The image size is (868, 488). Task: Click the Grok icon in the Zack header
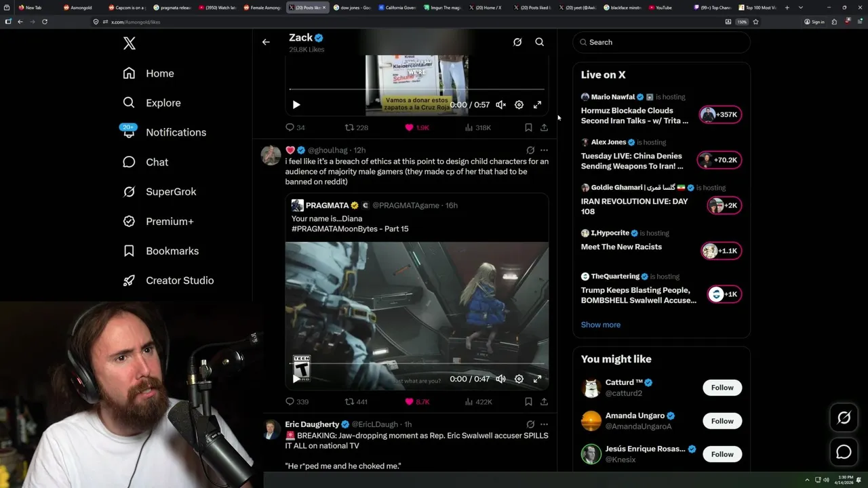point(517,42)
